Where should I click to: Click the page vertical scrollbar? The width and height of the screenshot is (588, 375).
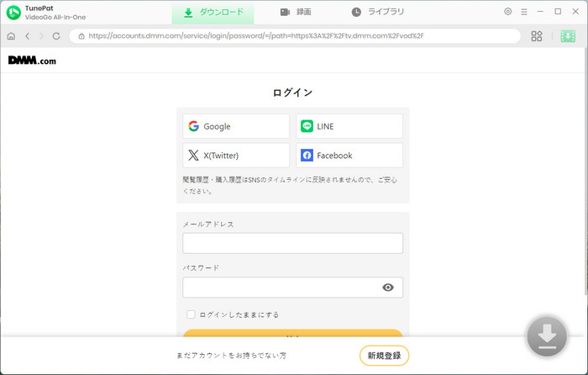coord(585,171)
